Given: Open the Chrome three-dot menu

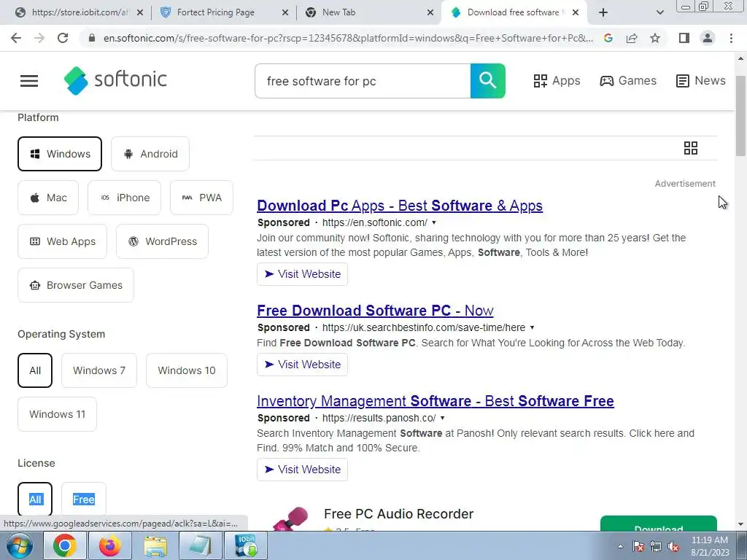Looking at the screenshot, I should (x=731, y=38).
